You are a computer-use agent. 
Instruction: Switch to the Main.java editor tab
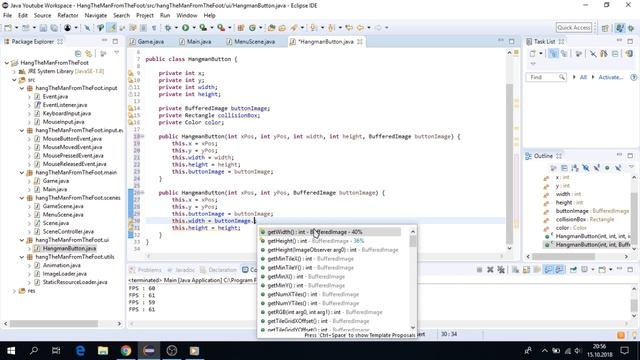click(x=195, y=42)
